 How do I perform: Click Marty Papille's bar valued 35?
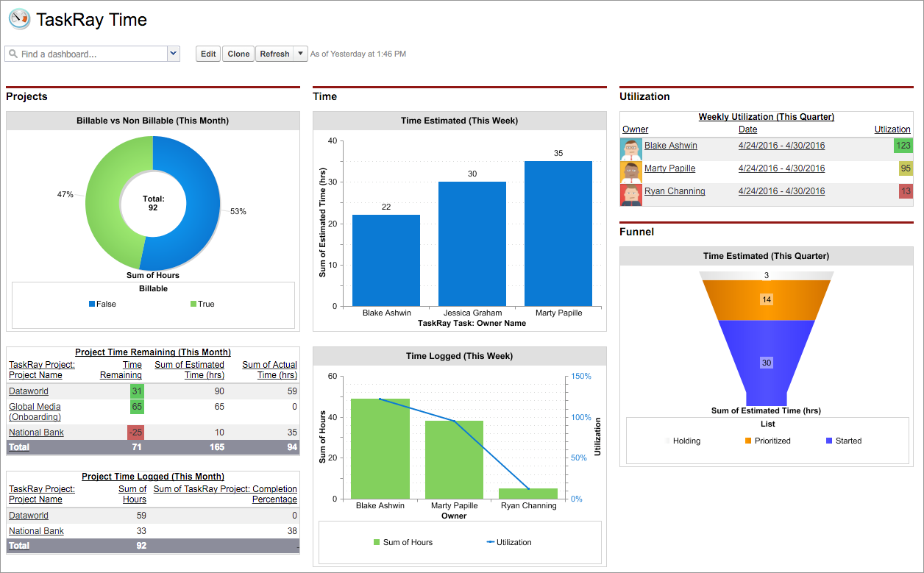tap(558, 233)
